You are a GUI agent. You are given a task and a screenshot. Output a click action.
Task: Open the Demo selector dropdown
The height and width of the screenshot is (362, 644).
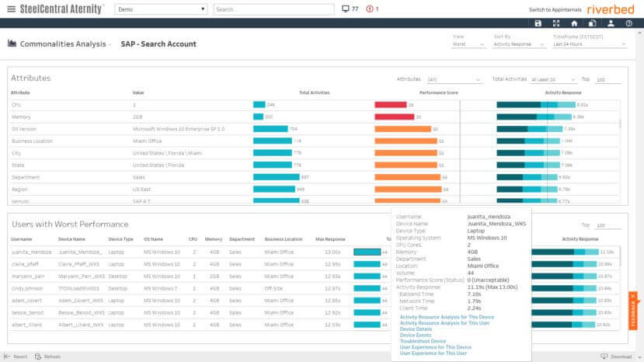161,9
